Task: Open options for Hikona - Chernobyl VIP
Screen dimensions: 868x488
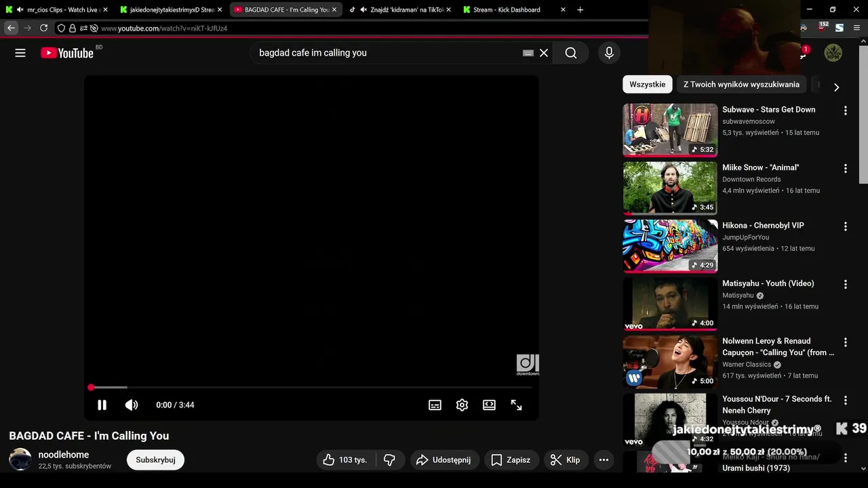Action: (x=845, y=226)
